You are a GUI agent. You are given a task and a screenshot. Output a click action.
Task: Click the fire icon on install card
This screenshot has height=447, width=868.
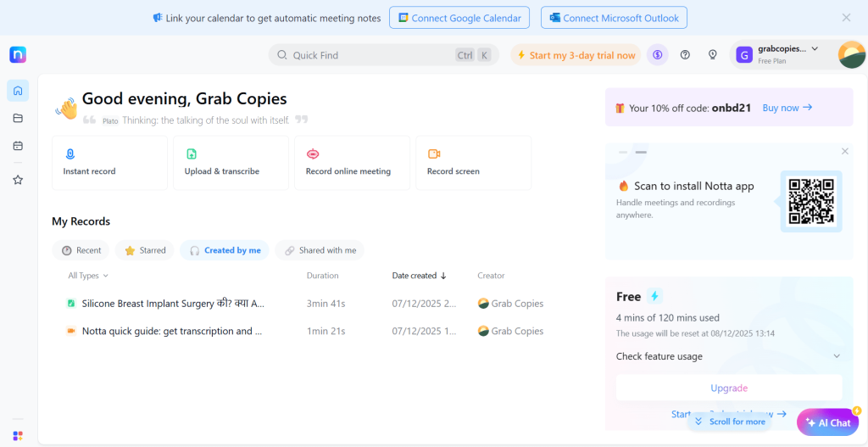(x=624, y=186)
